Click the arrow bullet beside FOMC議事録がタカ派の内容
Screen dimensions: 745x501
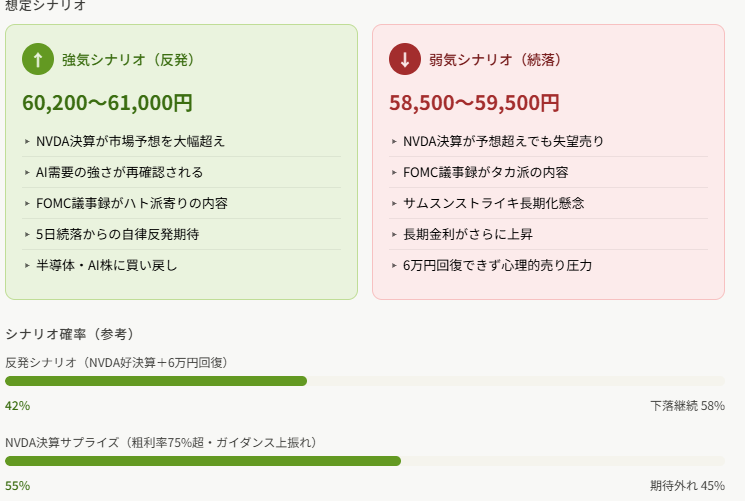tap(394, 172)
